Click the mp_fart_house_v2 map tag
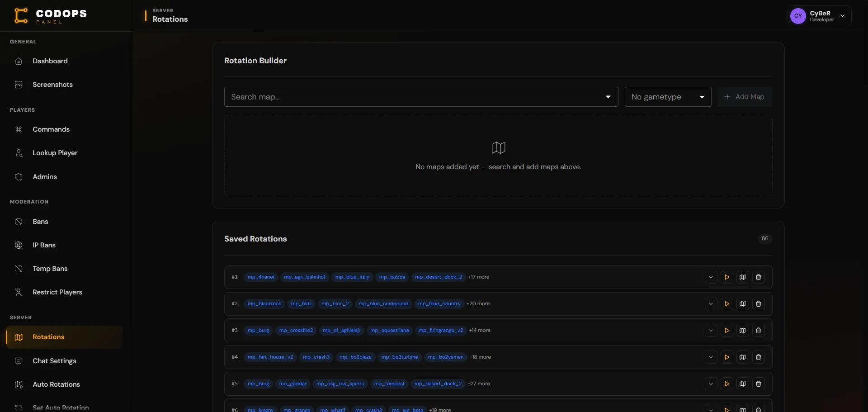 tap(270, 357)
